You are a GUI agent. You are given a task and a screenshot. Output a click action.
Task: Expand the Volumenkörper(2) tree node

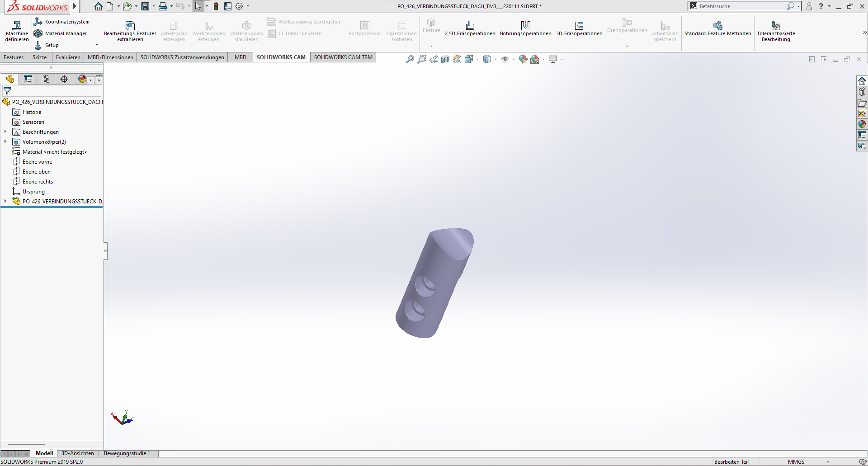click(x=5, y=142)
